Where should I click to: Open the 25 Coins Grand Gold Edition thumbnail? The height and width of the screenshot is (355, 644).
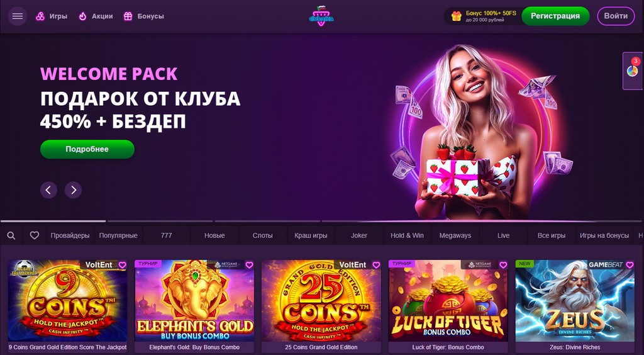point(321,301)
